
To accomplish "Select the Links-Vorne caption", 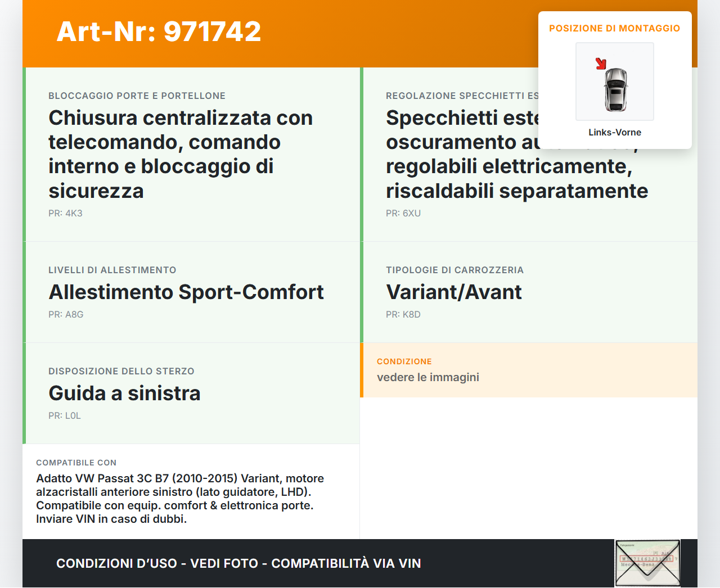I will [x=614, y=132].
